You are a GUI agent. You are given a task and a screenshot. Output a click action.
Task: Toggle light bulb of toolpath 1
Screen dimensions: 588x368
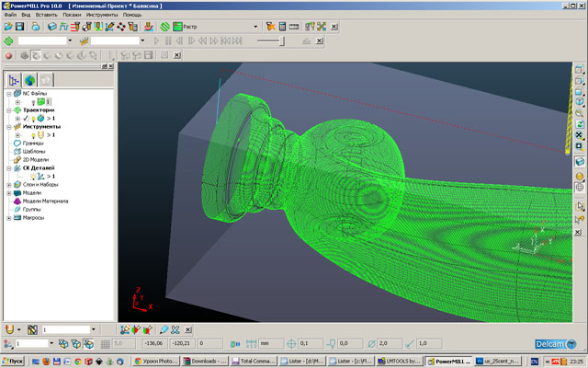point(33,119)
